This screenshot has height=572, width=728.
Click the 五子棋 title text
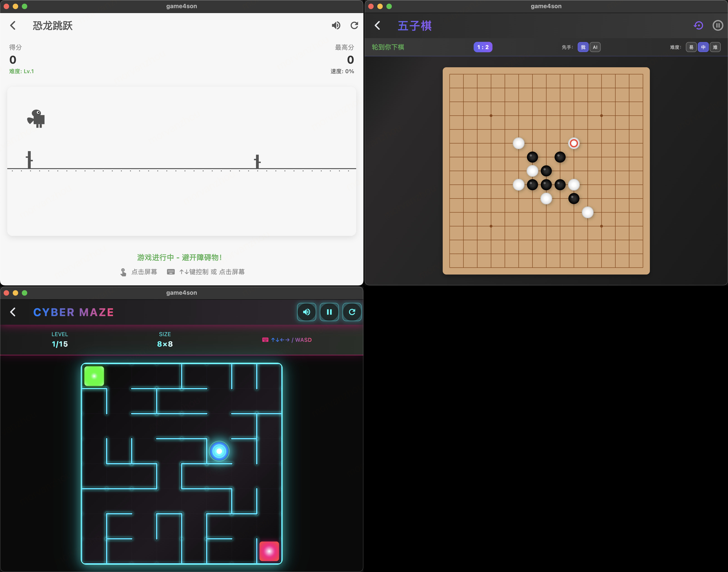pyautogui.click(x=415, y=25)
